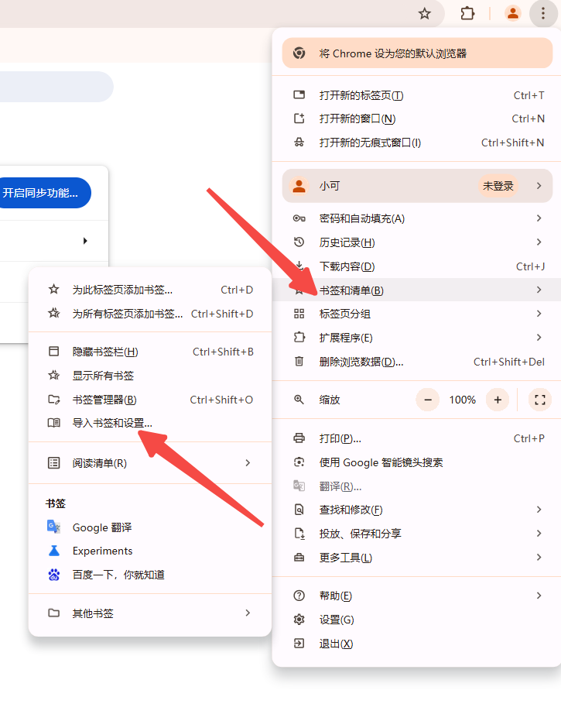Increase zoom with the plus button

pos(498,400)
